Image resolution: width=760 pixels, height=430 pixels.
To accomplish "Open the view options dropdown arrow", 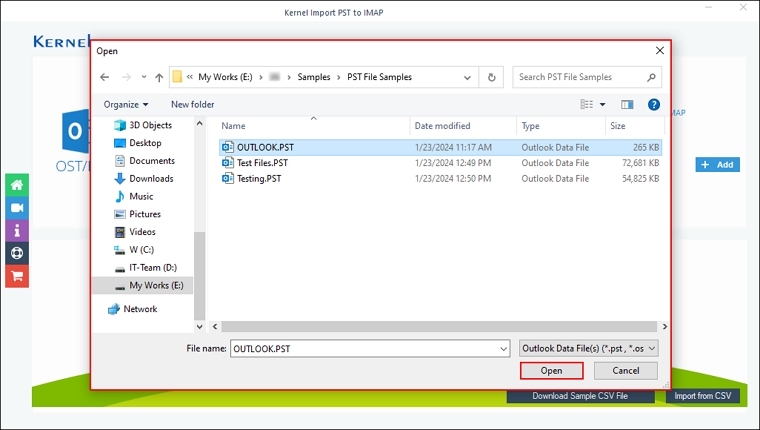I will [602, 104].
